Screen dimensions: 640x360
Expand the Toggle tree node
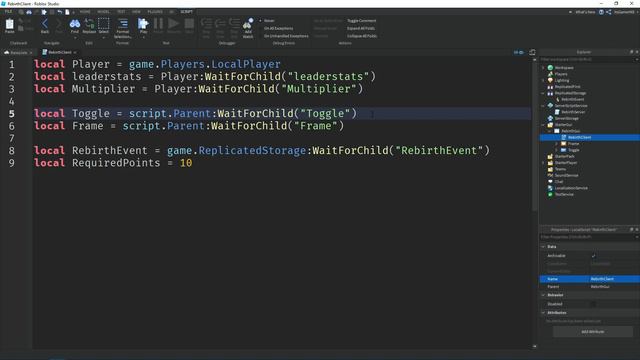[556, 150]
